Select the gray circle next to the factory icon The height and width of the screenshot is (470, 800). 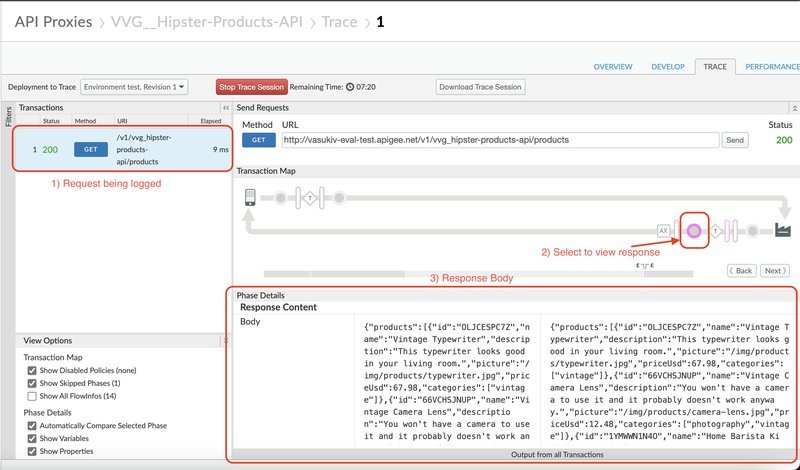coord(753,231)
